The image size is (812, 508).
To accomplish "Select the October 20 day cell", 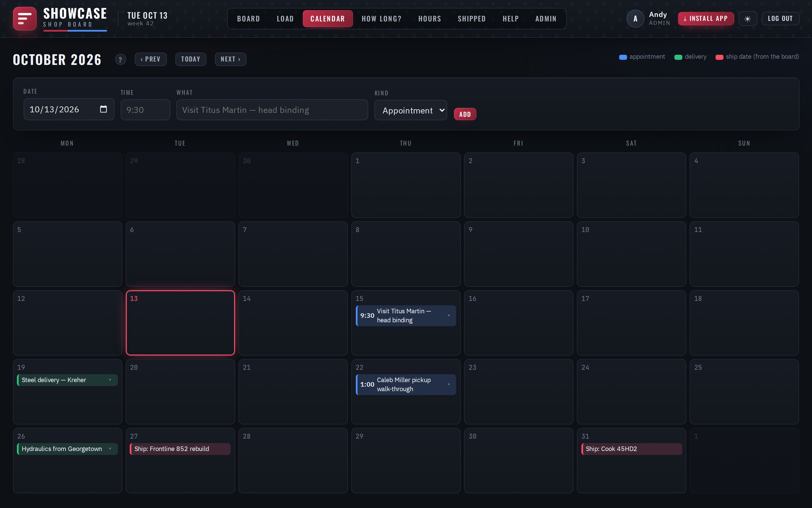I will click(x=180, y=392).
